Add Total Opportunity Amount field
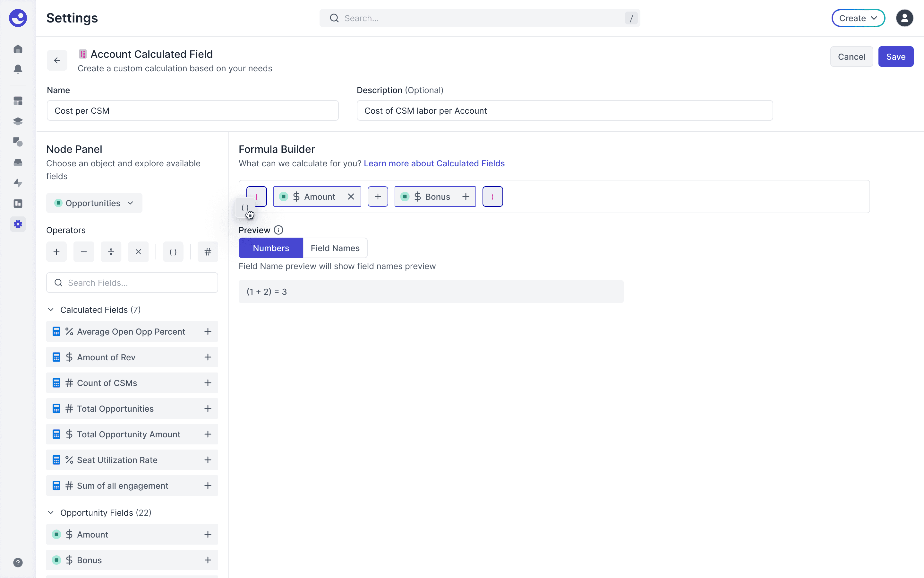Viewport: 924px width, 578px height. [x=208, y=434]
